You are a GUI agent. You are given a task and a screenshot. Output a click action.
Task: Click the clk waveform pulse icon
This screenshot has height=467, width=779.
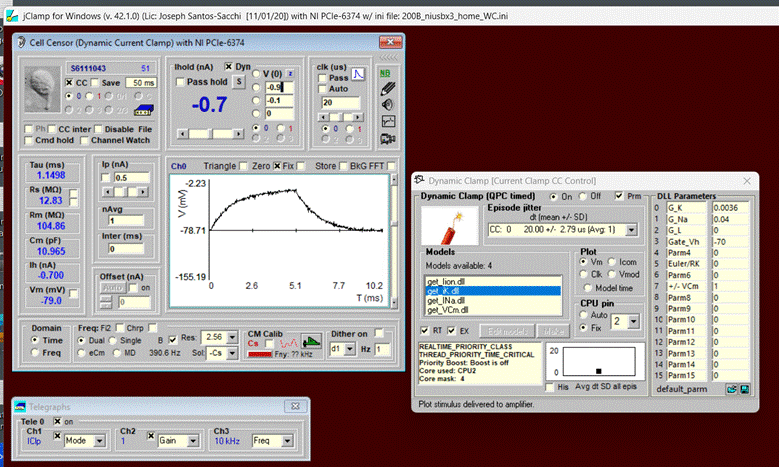pos(358,75)
